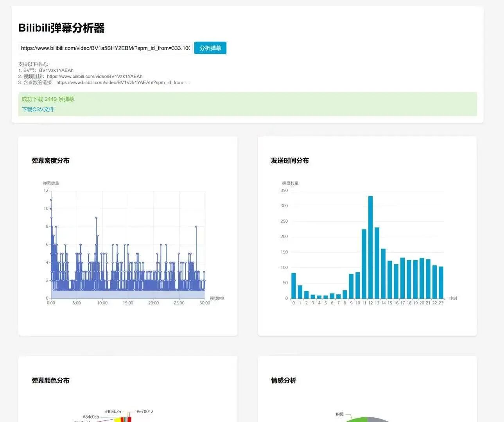The width and height of the screenshot is (504, 422).
Task: Click the 发送时间分布 chart title
Action: pyautogui.click(x=290, y=161)
